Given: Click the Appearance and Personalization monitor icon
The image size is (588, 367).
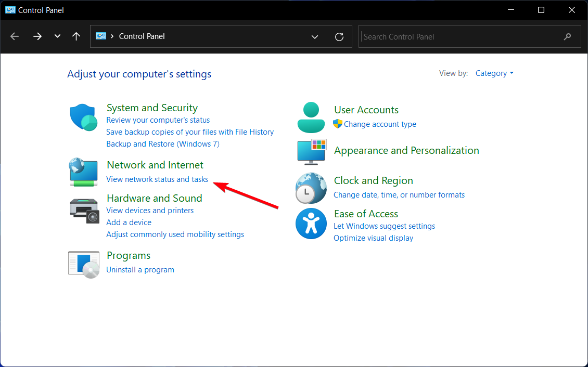Looking at the screenshot, I should click(x=312, y=152).
